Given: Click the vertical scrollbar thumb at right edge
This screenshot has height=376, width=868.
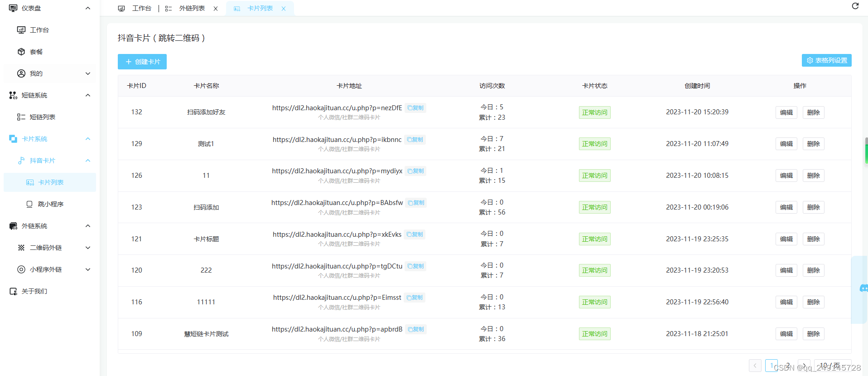Looking at the screenshot, I should (x=866, y=151).
